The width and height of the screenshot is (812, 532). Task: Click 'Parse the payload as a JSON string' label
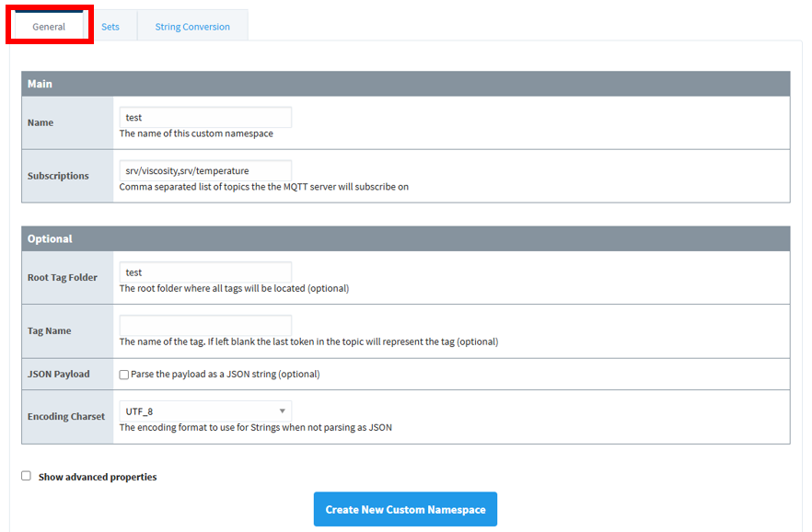225,374
